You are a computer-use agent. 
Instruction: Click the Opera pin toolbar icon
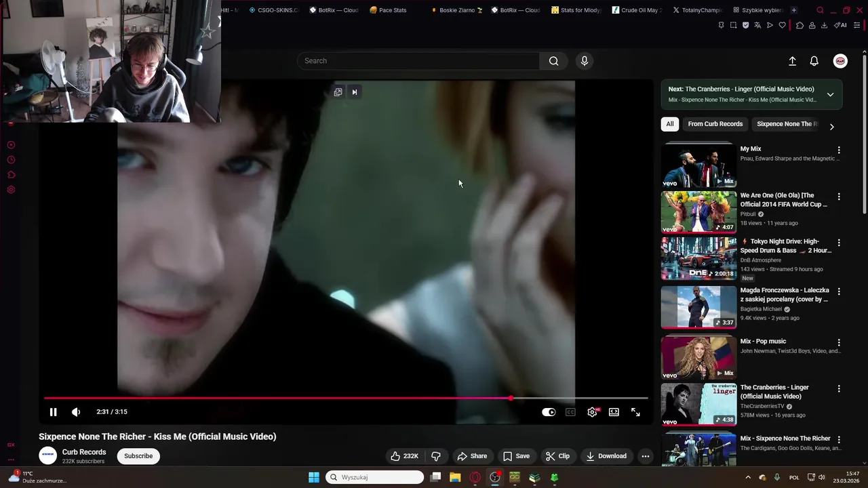pos(721,25)
